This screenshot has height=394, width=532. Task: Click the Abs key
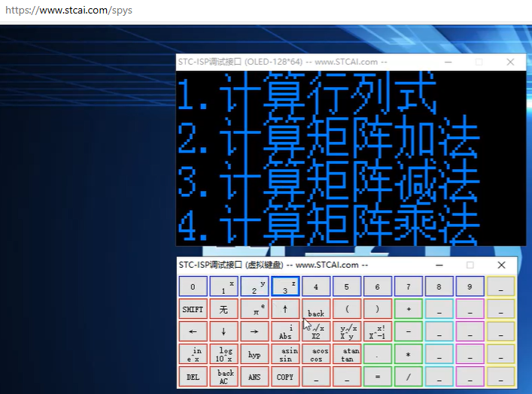click(x=285, y=332)
